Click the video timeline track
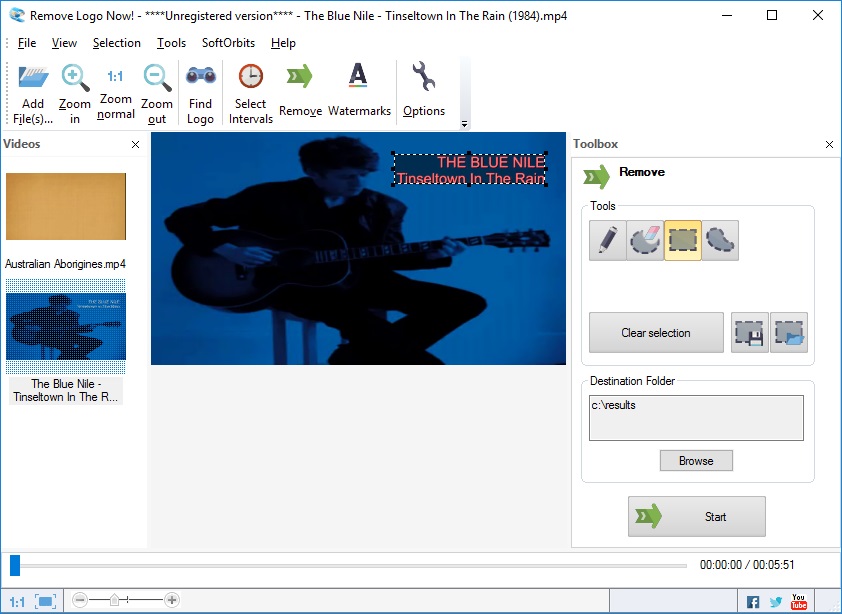The height and width of the screenshot is (614, 842). (353, 566)
